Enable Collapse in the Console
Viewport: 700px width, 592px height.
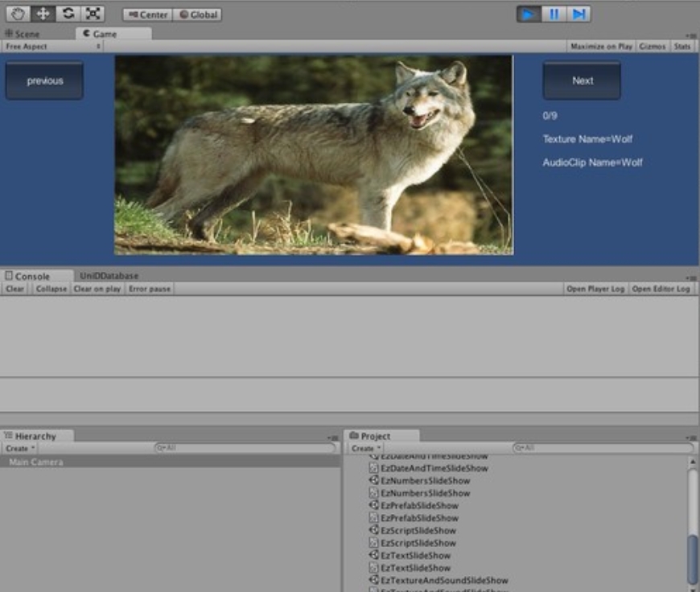click(x=51, y=289)
